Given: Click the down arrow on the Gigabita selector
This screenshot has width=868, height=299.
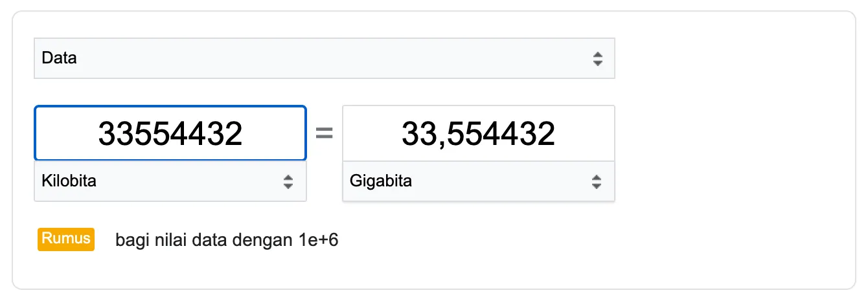Looking at the screenshot, I should pyautogui.click(x=597, y=186).
